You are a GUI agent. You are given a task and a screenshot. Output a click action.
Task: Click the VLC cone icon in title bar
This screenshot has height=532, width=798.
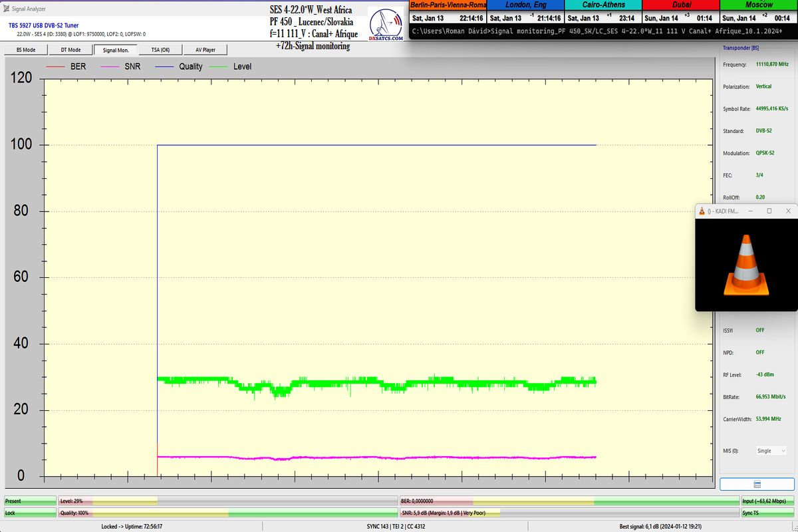702,211
